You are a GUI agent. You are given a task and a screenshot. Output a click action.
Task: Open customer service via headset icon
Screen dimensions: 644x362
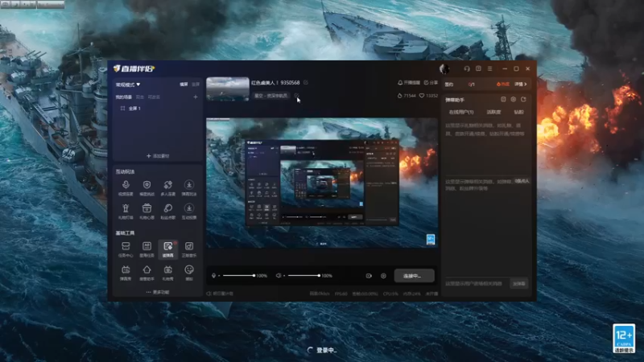(x=467, y=68)
